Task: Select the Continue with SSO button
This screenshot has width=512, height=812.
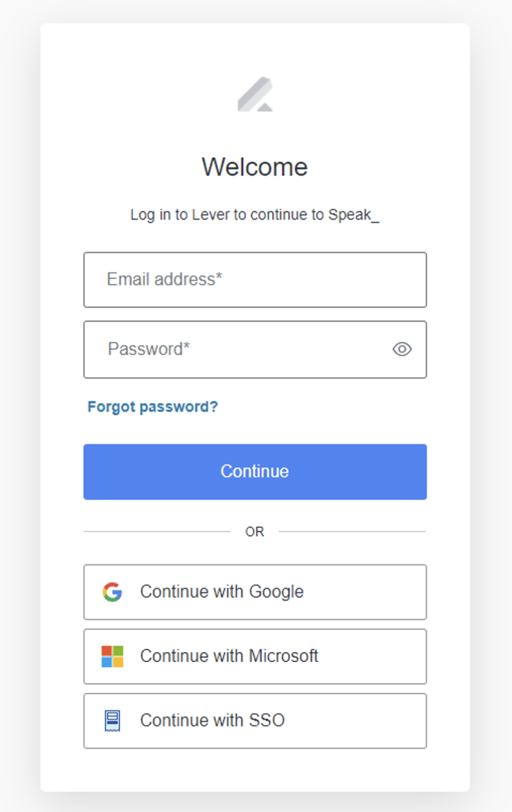Action: pos(255,721)
